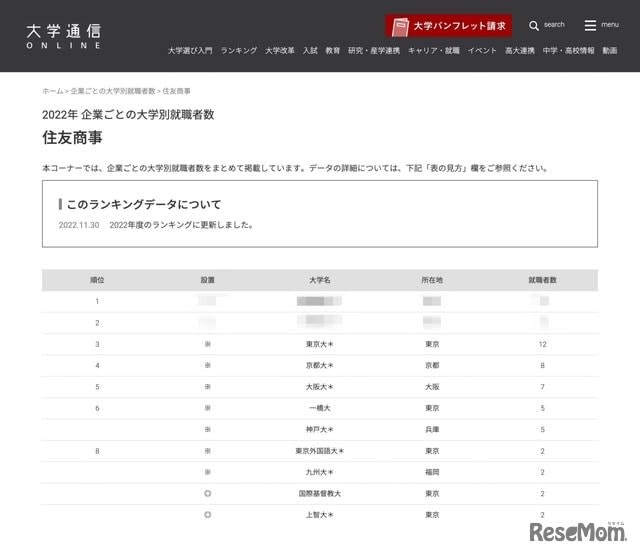Open the 教育 nav item

[x=333, y=51]
